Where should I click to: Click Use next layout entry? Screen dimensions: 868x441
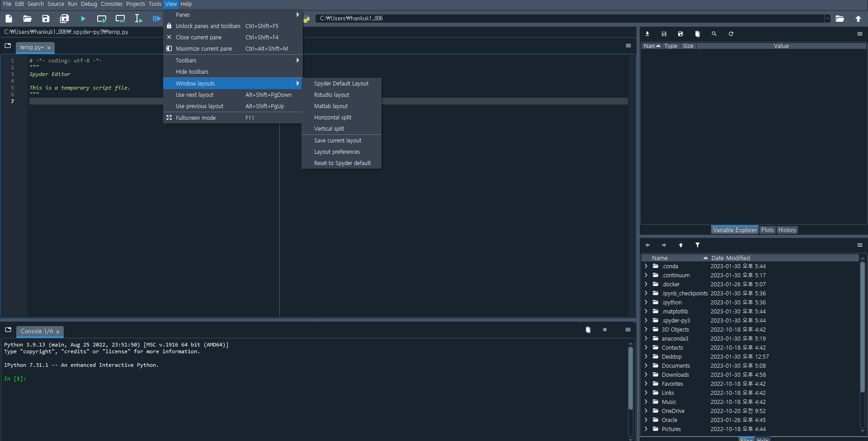[233, 95]
